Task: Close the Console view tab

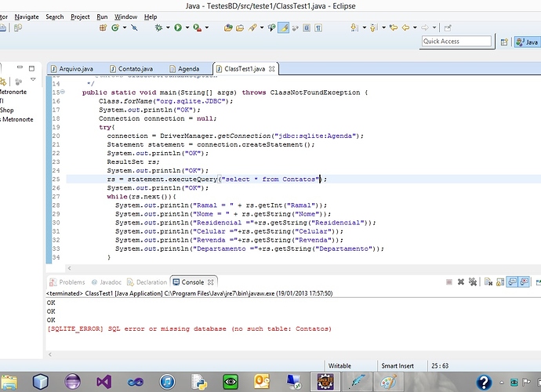Action: click(212, 282)
